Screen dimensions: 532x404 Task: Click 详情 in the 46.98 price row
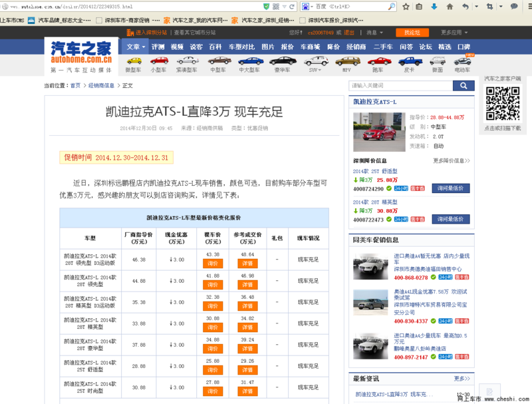(x=247, y=285)
